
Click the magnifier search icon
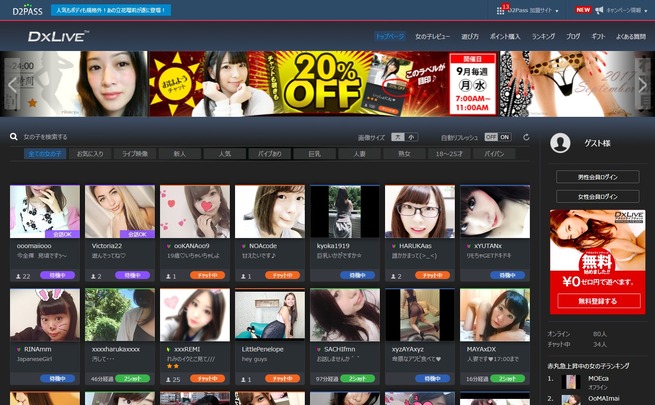(14, 137)
